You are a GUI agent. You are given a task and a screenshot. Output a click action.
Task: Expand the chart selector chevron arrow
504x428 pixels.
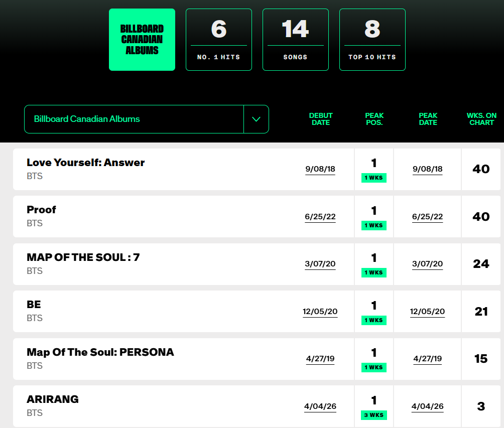256,119
